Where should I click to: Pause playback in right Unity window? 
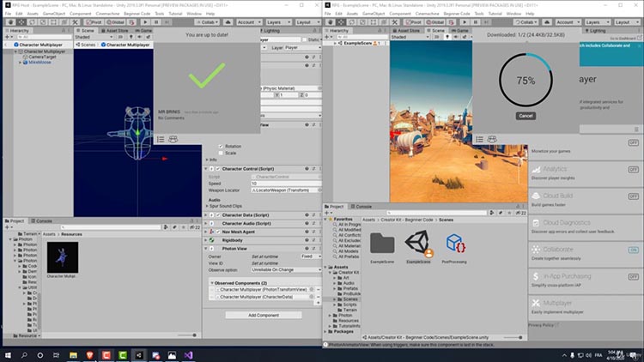click(475, 22)
